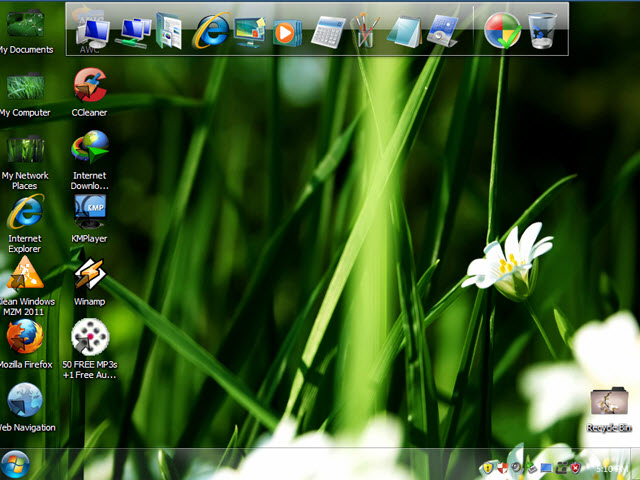Viewport: 640px width, 480px height.
Task: Click the blue monitor tray icon
Action: (x=546, y=468)
